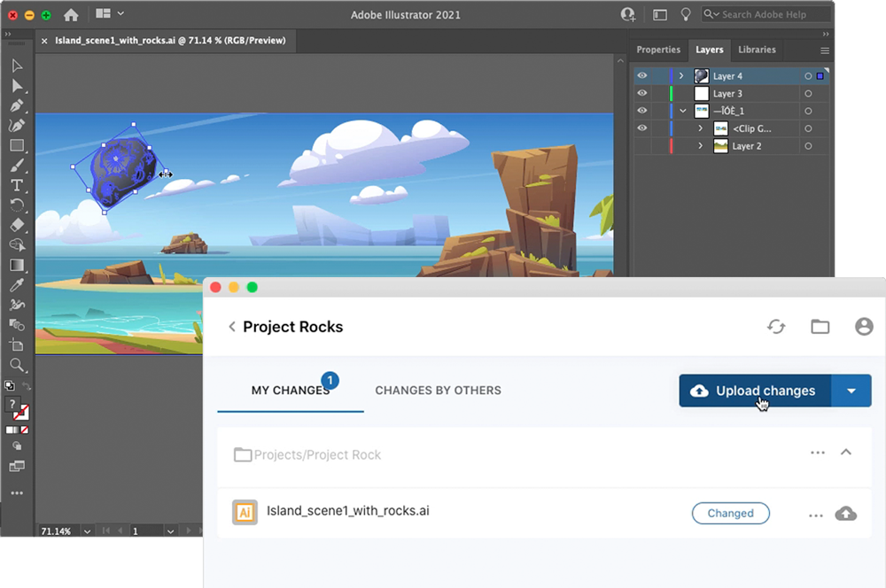The image size is (886, 588).
Task: Switch to the Properties tab
Action: coord(658,50)
